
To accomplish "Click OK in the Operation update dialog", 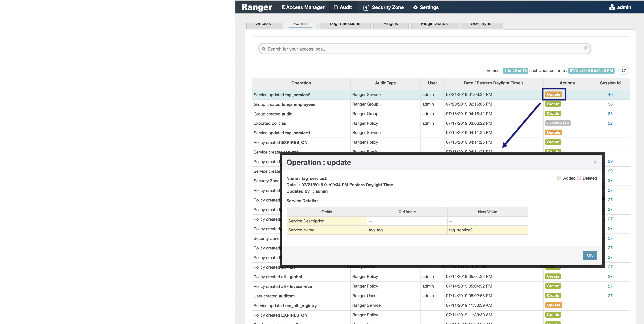I will point(590,255).
